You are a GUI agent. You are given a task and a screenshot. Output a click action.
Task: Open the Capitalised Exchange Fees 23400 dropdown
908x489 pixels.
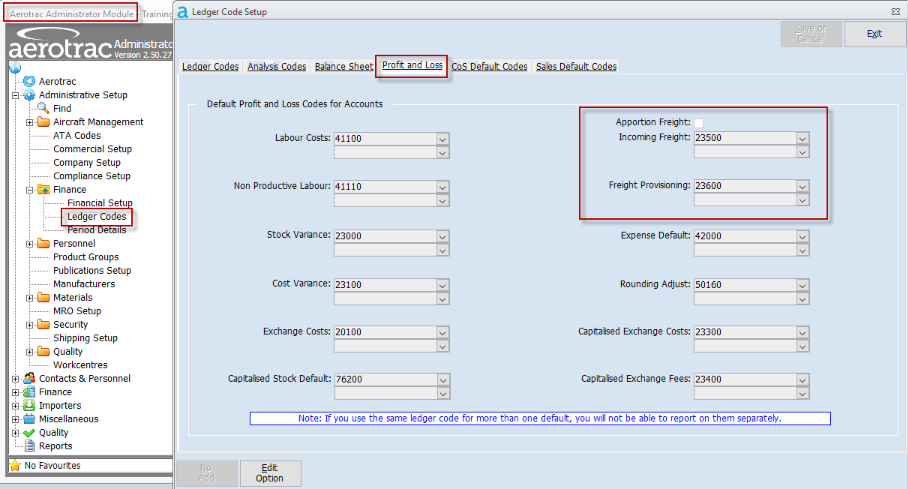[802, 380]
